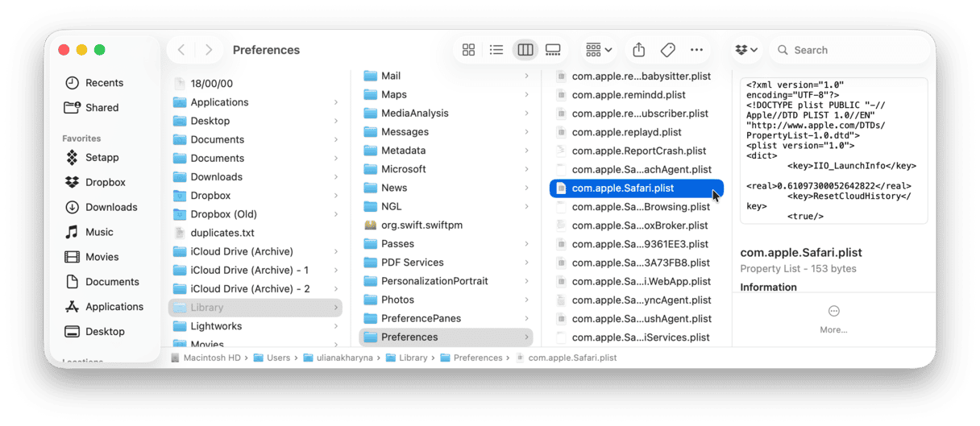
Task: Open the group-by options dropdown
Action: tap(599, 50)
